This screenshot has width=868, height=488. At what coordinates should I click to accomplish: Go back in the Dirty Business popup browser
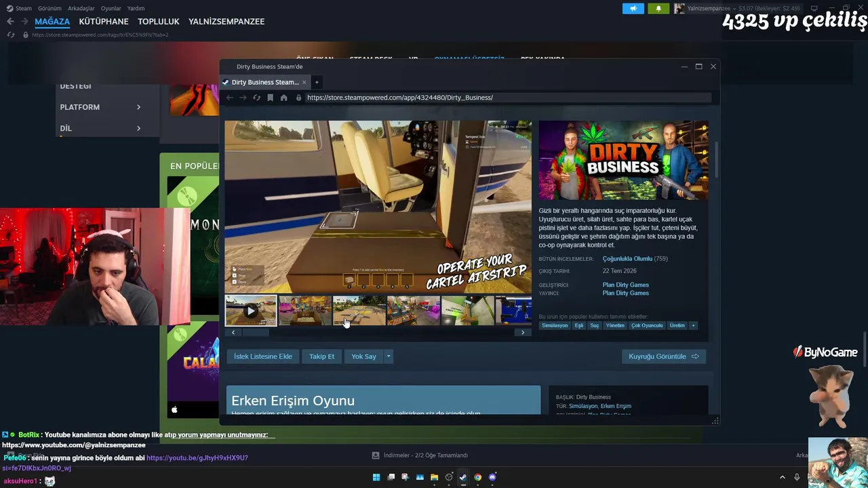click(229, 98)
